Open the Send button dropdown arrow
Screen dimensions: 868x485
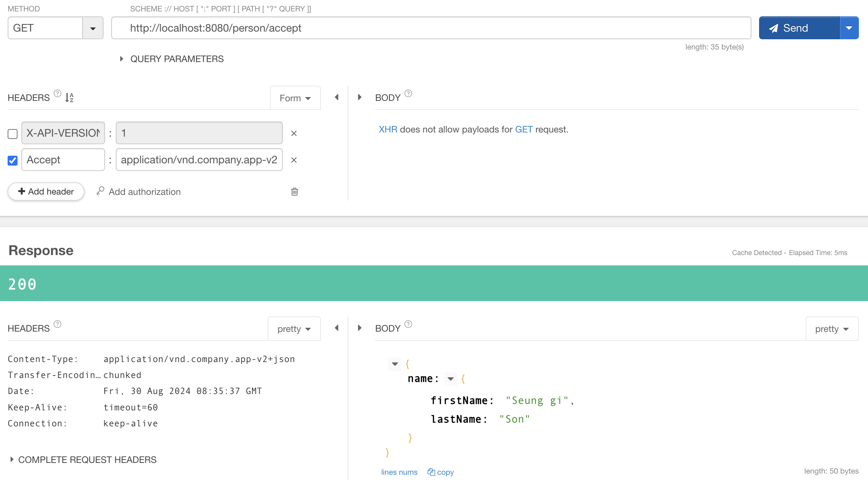coord(849,28)
